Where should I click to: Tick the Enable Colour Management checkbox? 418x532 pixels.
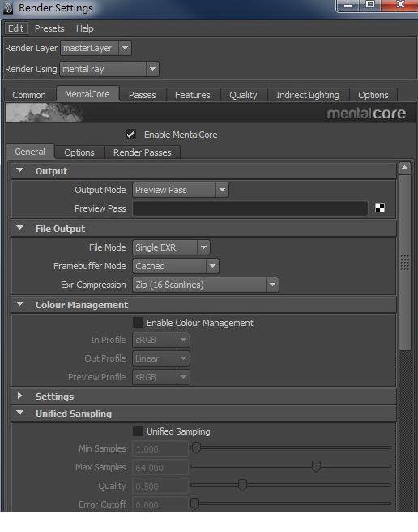tap(138, 322)
